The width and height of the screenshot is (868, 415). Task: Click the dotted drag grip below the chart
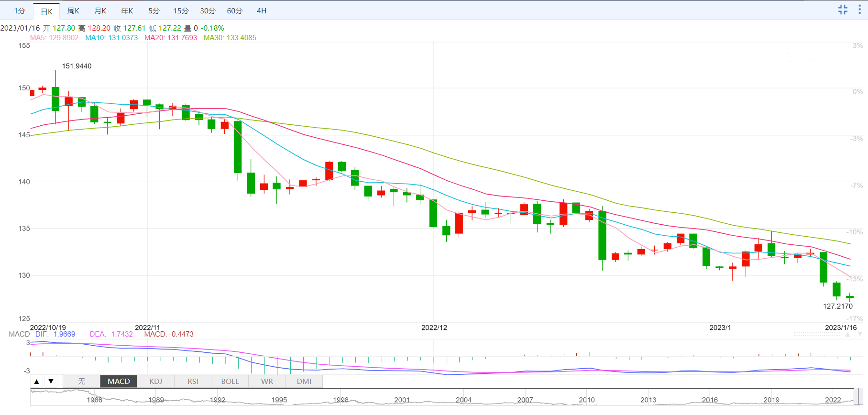point(817,334)
